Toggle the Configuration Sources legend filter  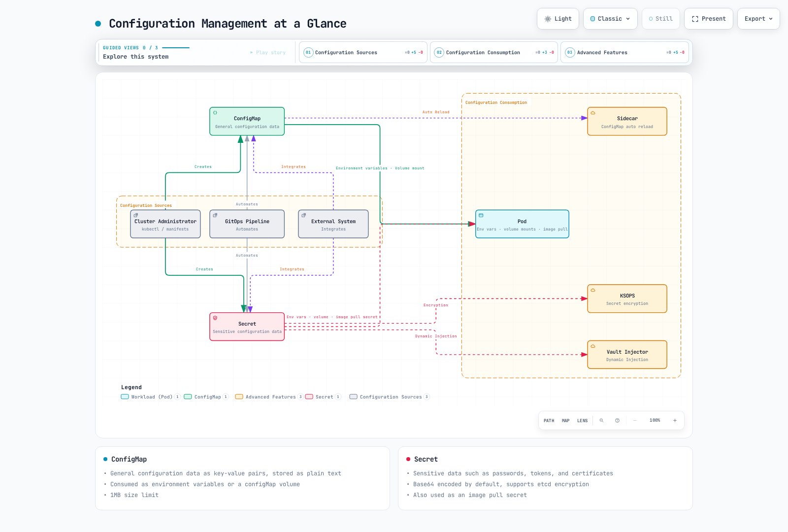pyautogui.click(x=390, y=397)
